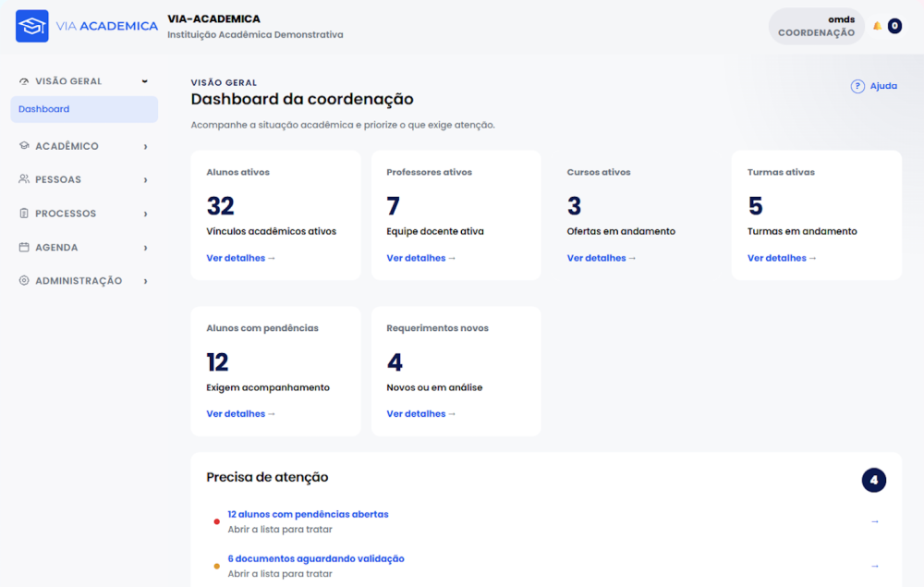Open the Administração sidebar section

click(84, 281)
